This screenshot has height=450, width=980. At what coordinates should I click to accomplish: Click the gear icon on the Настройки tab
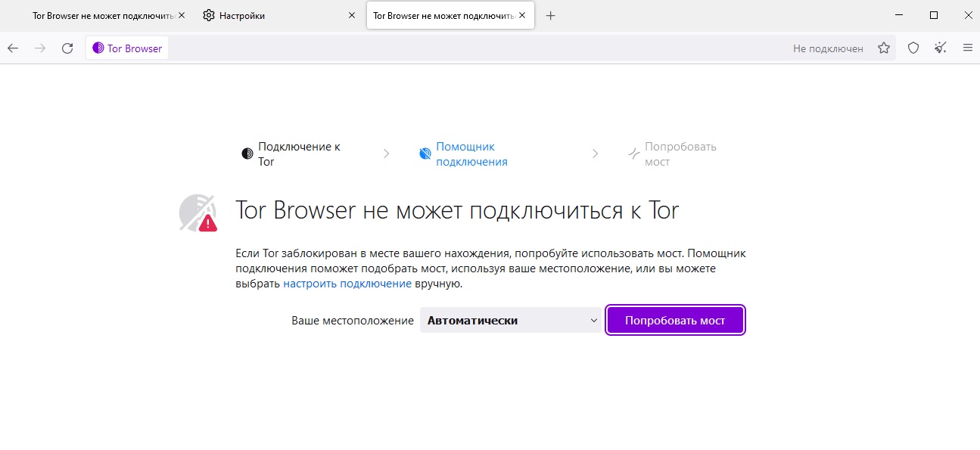pyautogui.click(x=210, y=15)
